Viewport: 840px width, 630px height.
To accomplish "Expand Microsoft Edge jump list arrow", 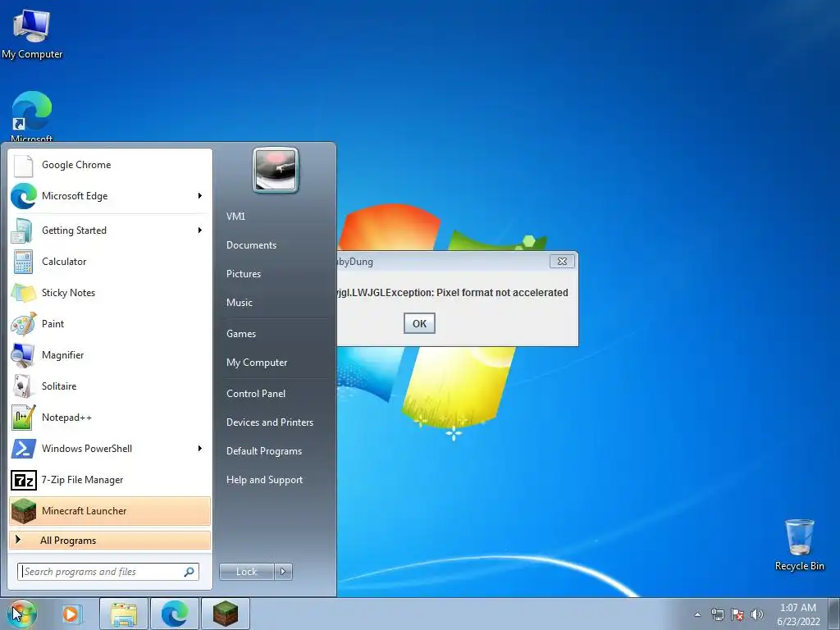I will (x=200, y=196).
